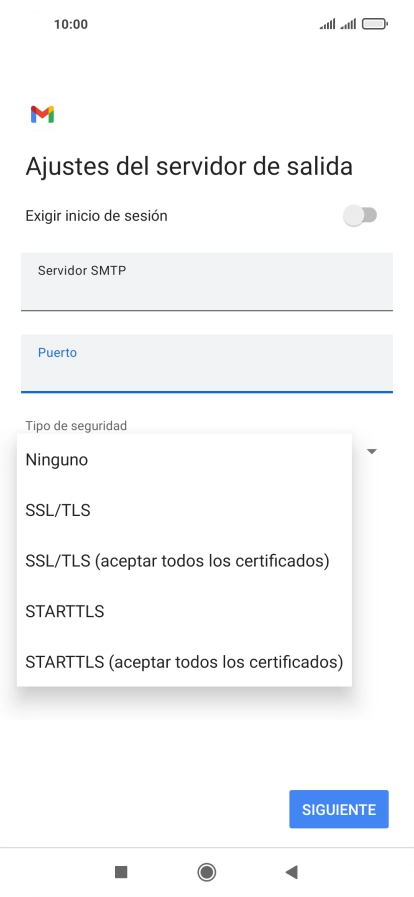This screenshot has width=414, height=897.
Task: Pick the STARTTLS option
Action: tap(184, 612)
